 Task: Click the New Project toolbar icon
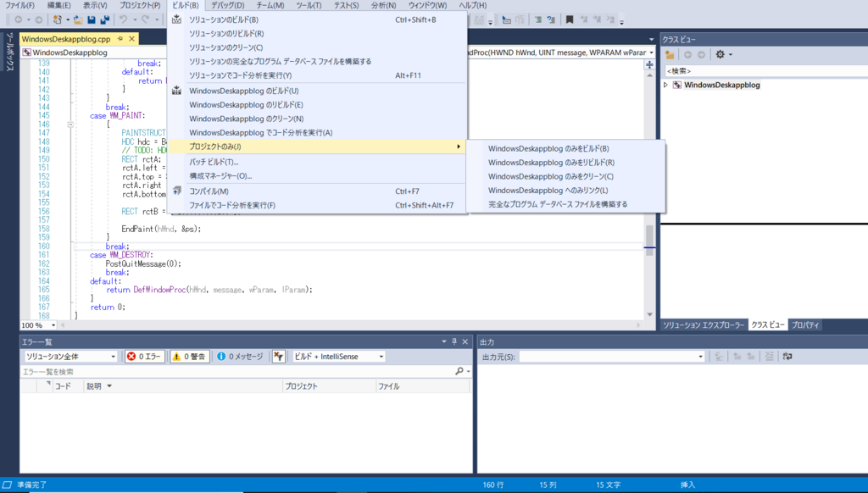tap(58, 19)
